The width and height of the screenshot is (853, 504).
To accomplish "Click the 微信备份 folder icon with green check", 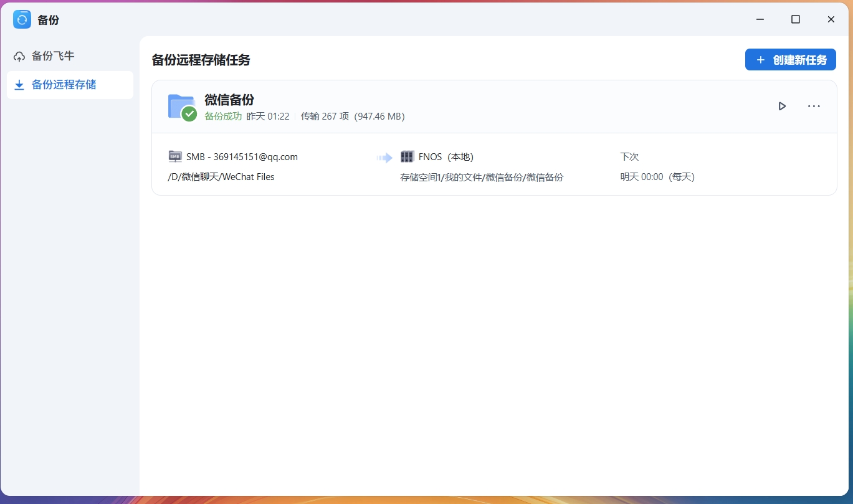I will [x=182, y=107].
